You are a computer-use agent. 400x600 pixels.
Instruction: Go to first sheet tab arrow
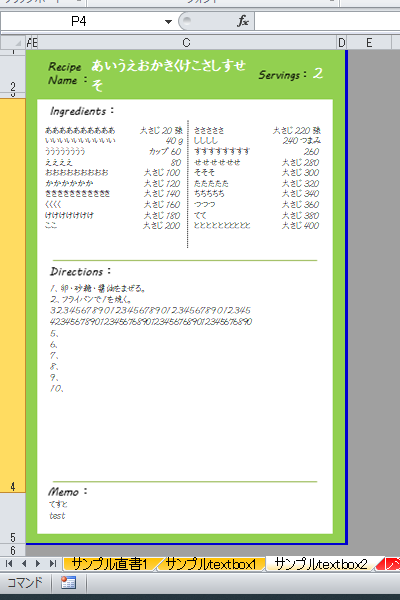[x=9, y=563]
